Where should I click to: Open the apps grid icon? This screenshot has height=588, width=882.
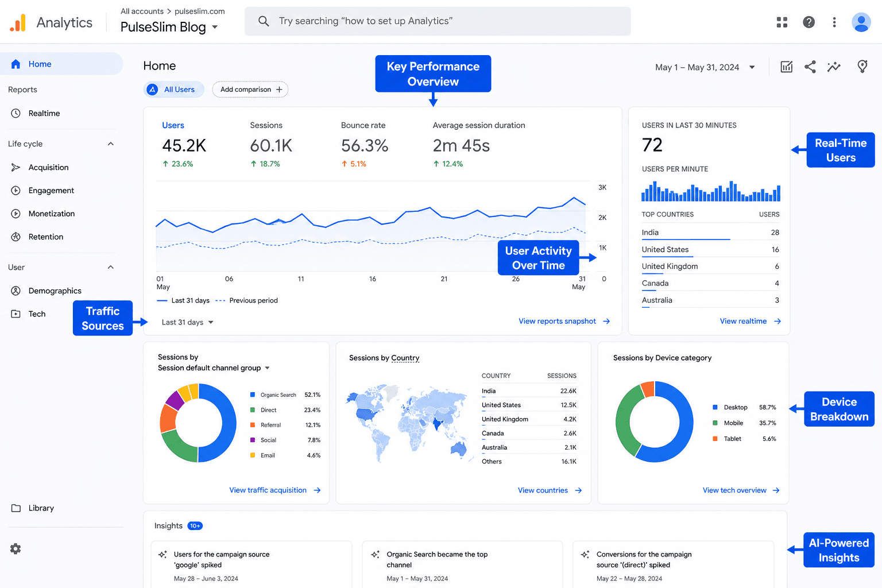pos(782,22)
